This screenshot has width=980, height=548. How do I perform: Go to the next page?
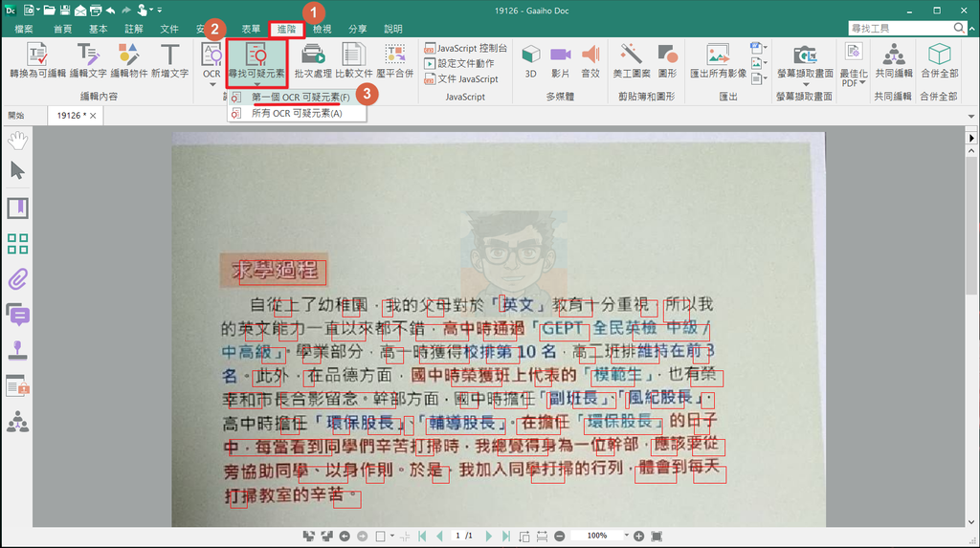(x=489, y=537)
